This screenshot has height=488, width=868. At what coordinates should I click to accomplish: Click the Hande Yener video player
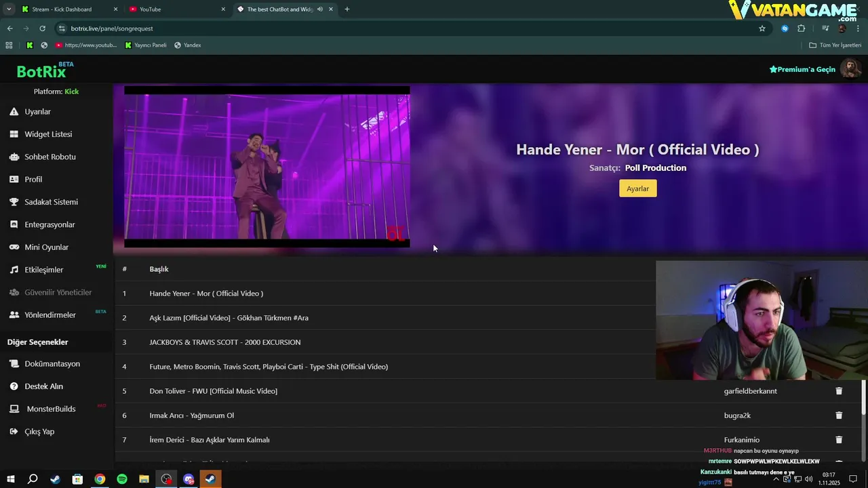[267, 167]
